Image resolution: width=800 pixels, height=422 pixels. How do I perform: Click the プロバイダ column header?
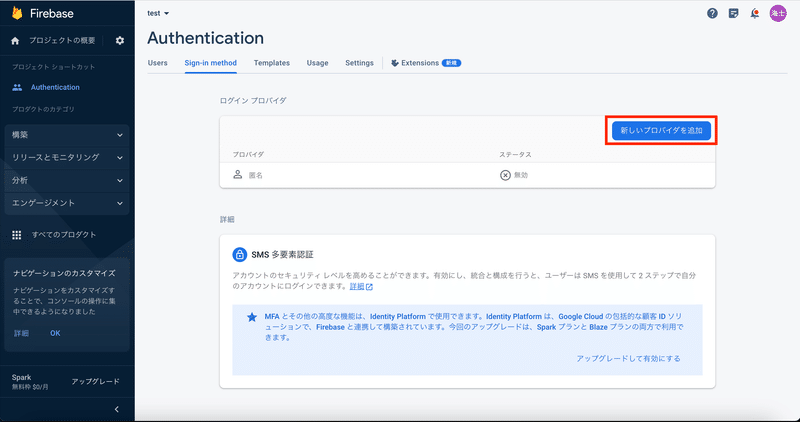248,155
